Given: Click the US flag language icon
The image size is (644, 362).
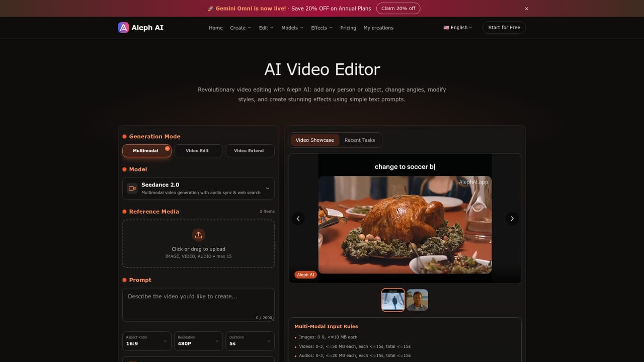Looking at the screenshot, I should point(446,28).
